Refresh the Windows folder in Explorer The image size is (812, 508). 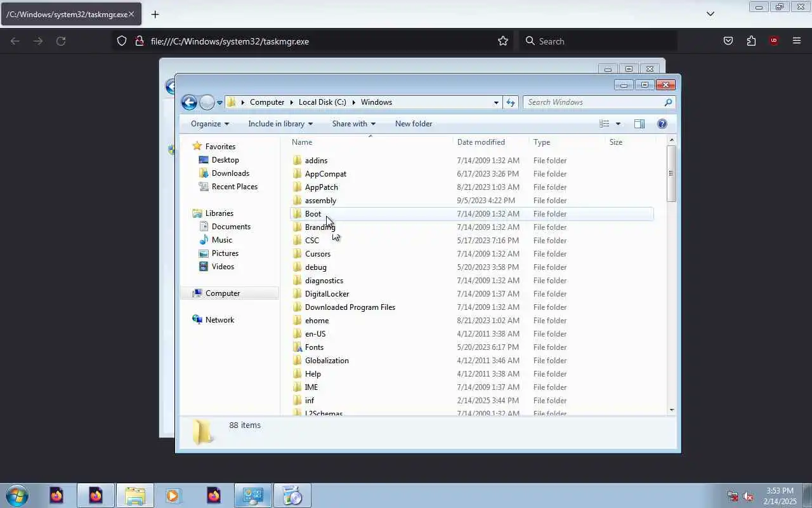(511, 102)
